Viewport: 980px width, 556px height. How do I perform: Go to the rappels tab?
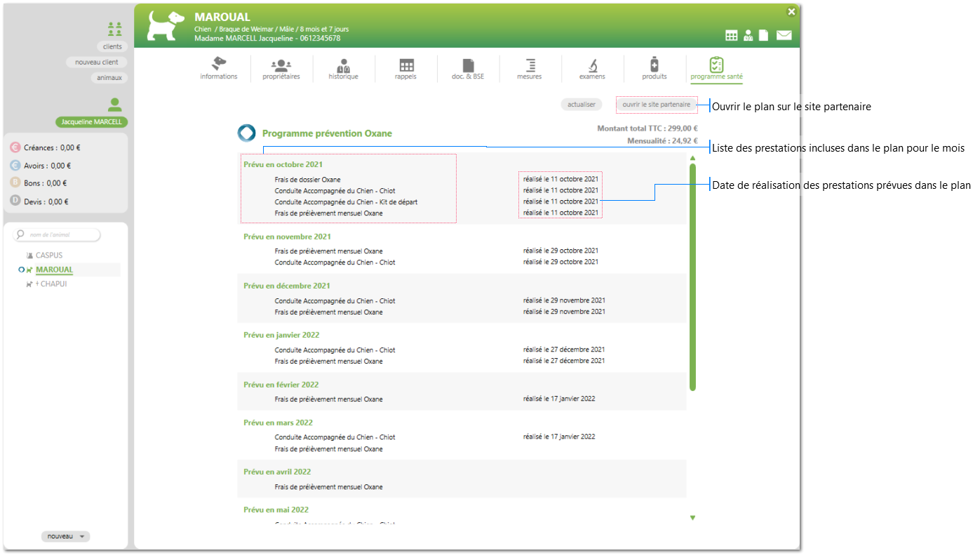(x=405, y=69)
